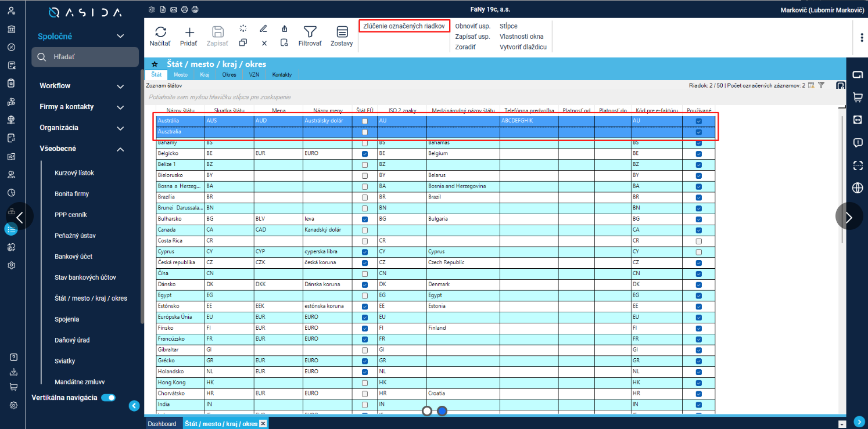Screen dimensions: 868x429
Task: Toggle Štát EÚ checkbox for Bulharsko
Action: (365, 219)
